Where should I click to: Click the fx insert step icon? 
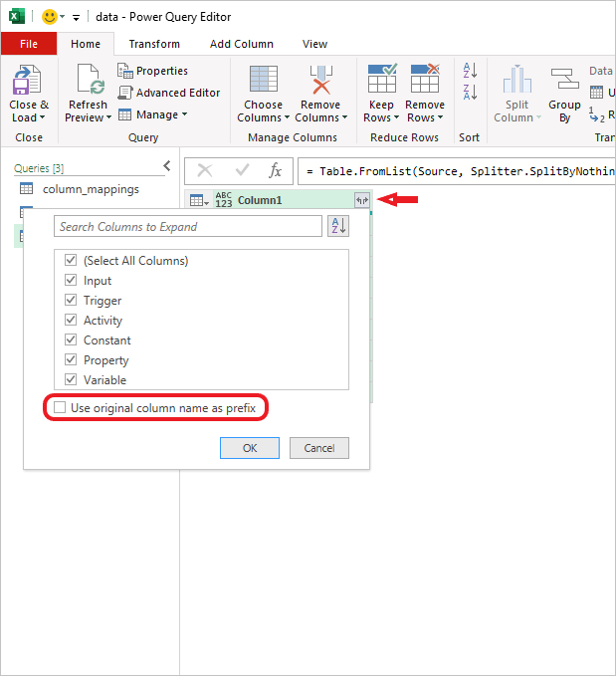tap(275, 170)
